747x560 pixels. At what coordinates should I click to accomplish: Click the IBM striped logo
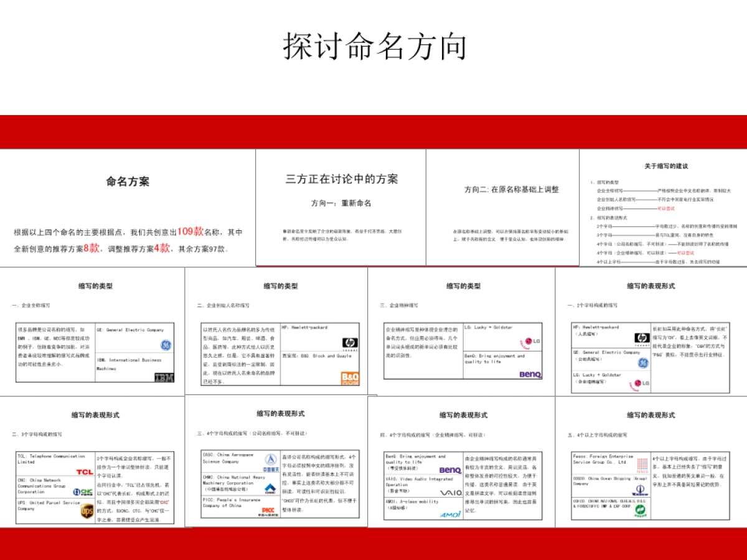163,376
